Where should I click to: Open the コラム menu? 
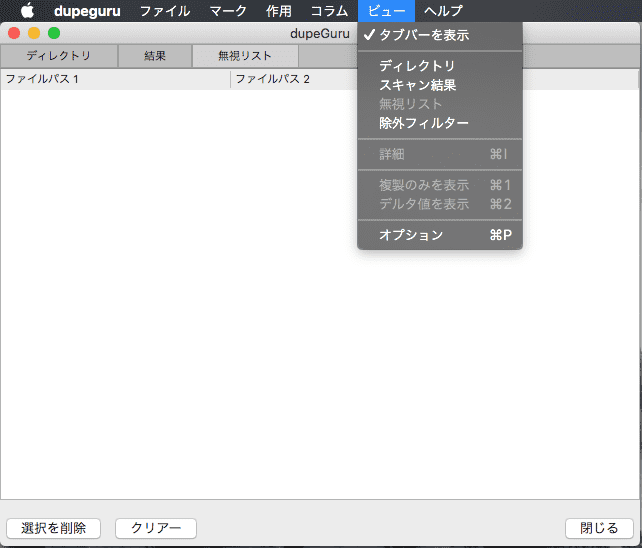[x=329, y=11]
